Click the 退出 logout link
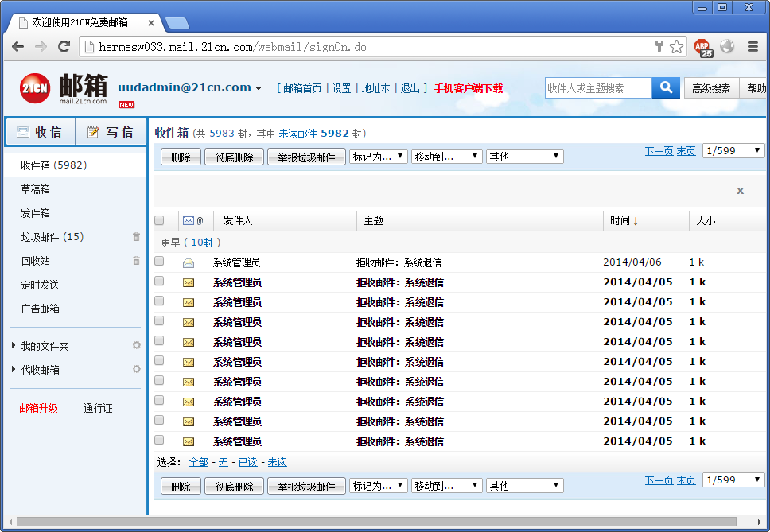The height and width of the screenshot is (532, 770). tap(410, 88)
